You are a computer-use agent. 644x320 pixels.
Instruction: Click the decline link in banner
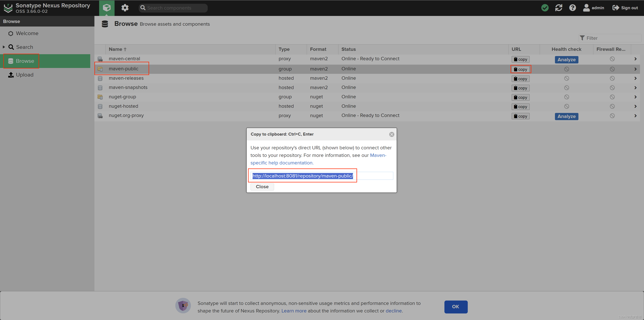click(x=393, y=311)
